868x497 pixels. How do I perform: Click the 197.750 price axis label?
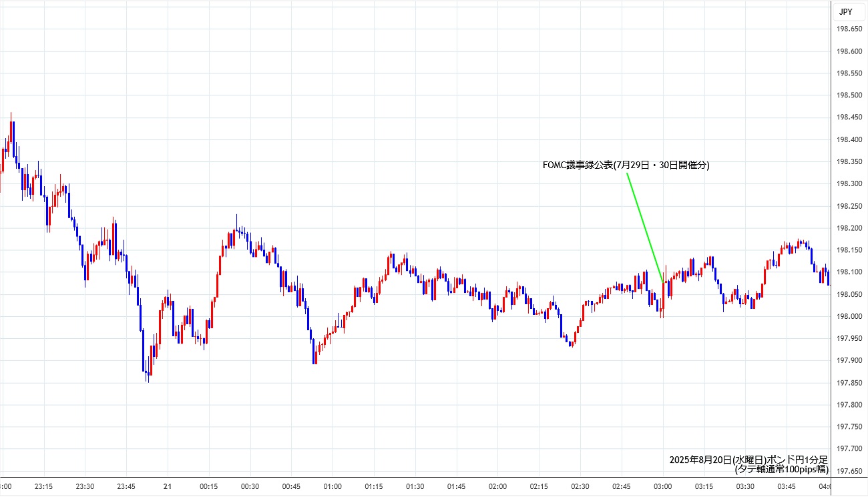850,427
